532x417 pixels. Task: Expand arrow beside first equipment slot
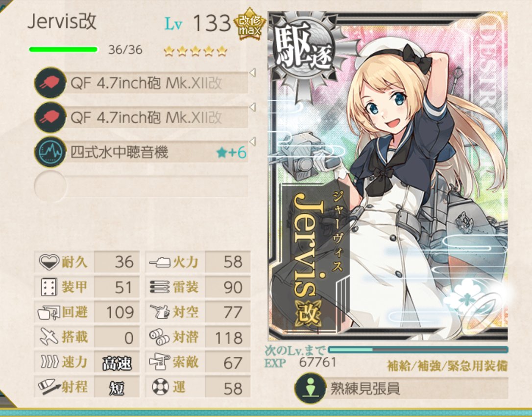click(x=252, y=72)
